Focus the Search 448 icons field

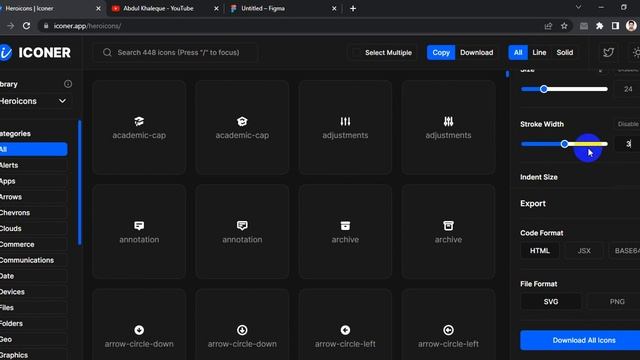(x=176, y=52)
